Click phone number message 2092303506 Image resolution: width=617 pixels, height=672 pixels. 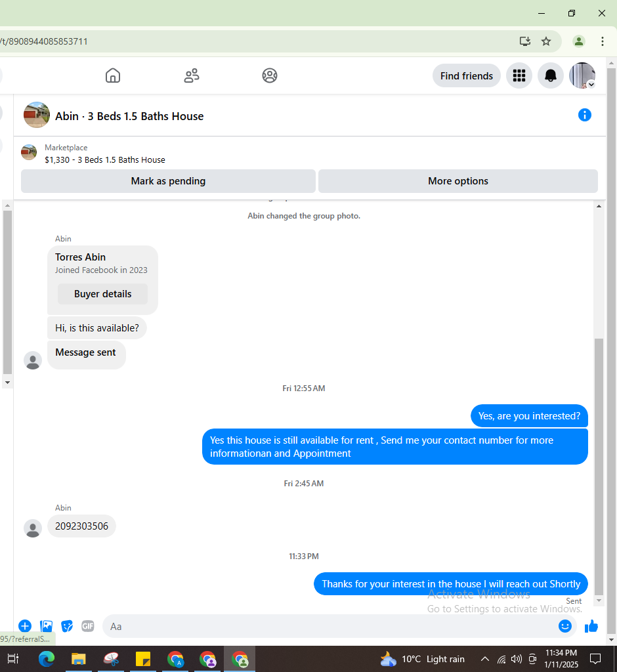tap(81, 526)
